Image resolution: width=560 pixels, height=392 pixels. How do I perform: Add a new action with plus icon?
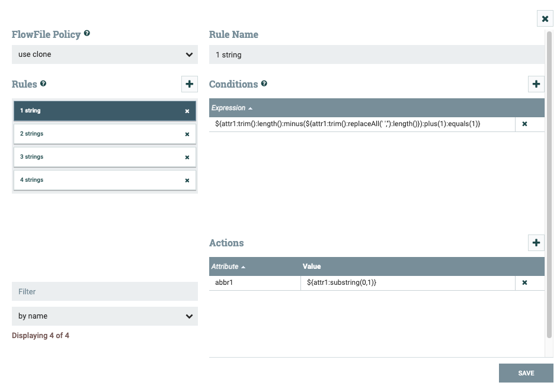536,242
